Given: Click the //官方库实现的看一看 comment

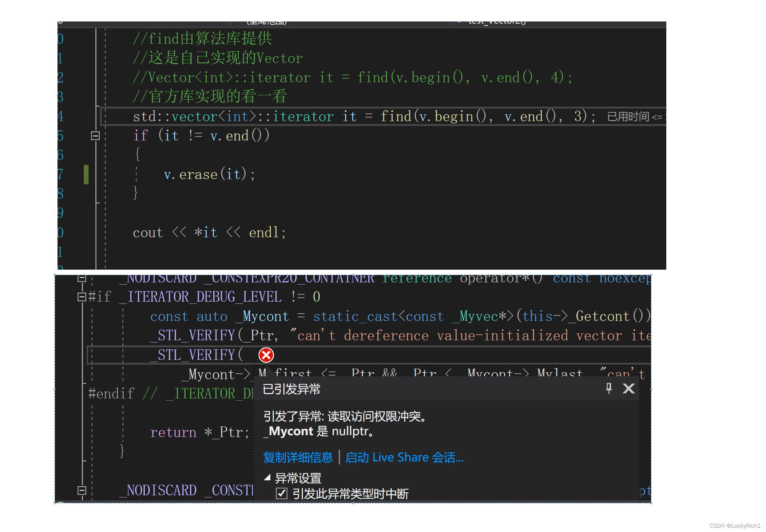Looking at the screenshot, I should [x=210, y=96].
